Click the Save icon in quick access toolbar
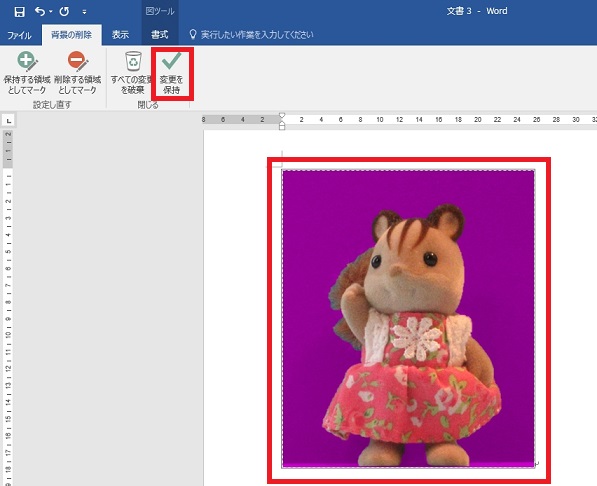 click(19, 11)
